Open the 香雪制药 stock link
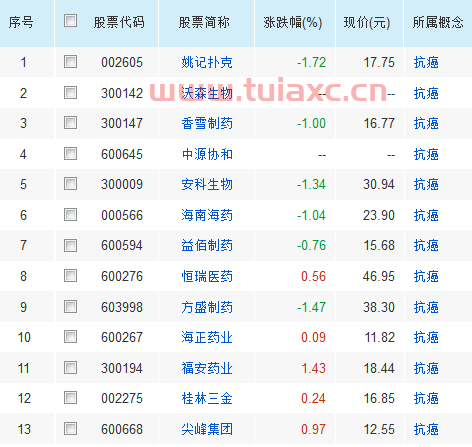This screenshot has height=447, width=472. click(x=207, y=123)
